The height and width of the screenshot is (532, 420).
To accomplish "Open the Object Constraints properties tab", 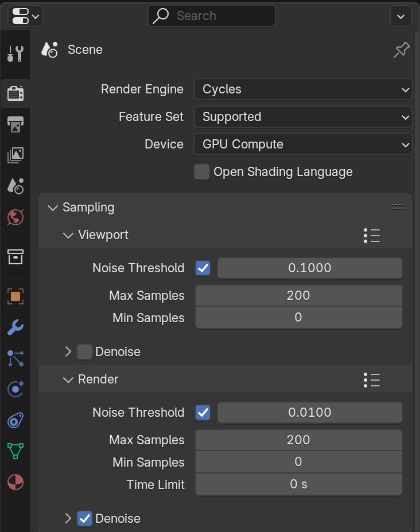I will click(15, 420).
